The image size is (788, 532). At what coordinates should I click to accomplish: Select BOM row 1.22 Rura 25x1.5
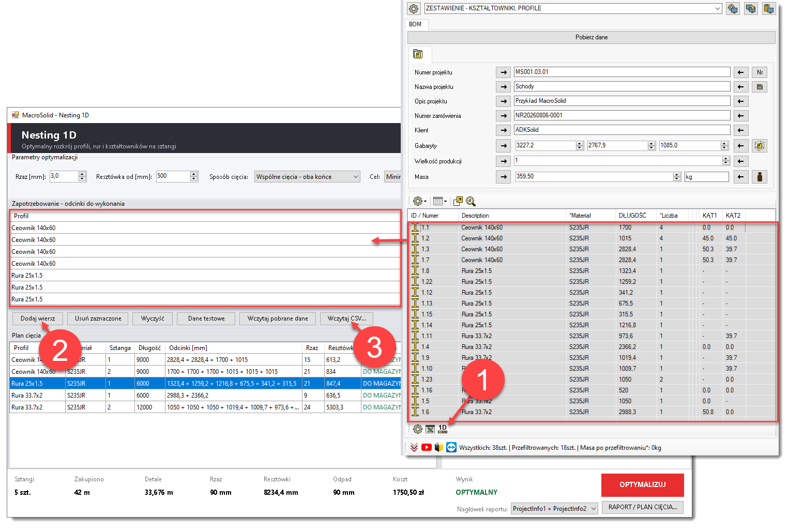(x=593, y=282)
